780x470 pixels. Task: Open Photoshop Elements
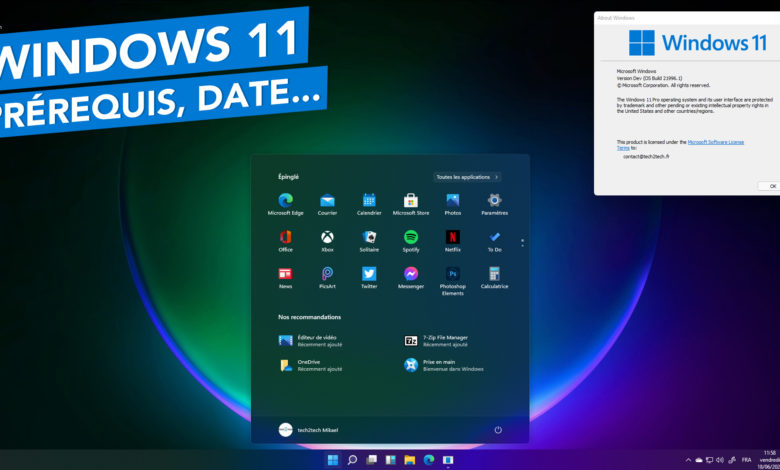coord(453,281)
